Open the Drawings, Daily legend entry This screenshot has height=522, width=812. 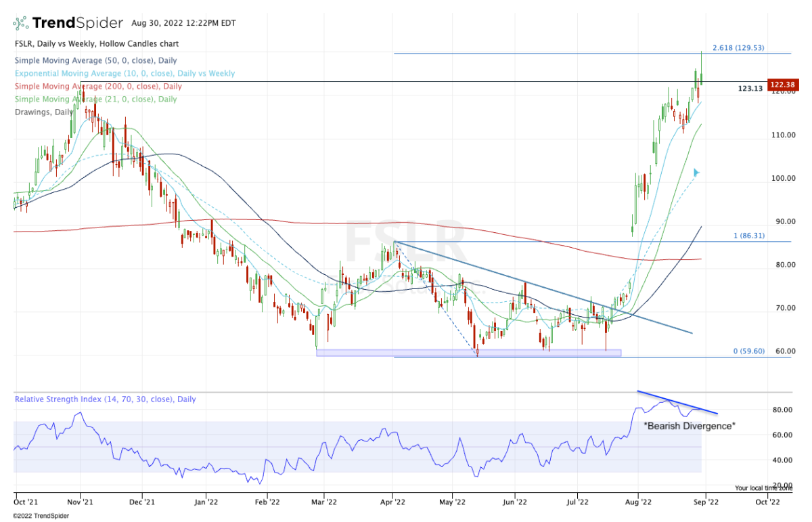45,112
